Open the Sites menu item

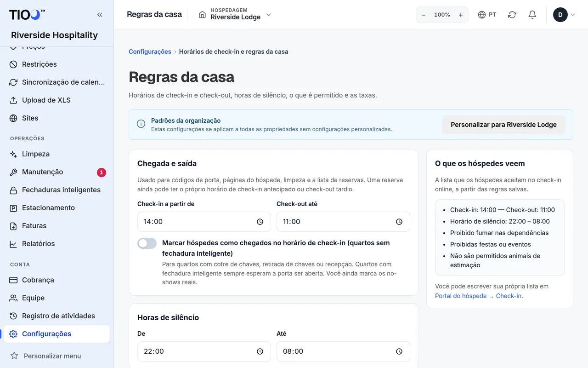[x=57, y=118]
